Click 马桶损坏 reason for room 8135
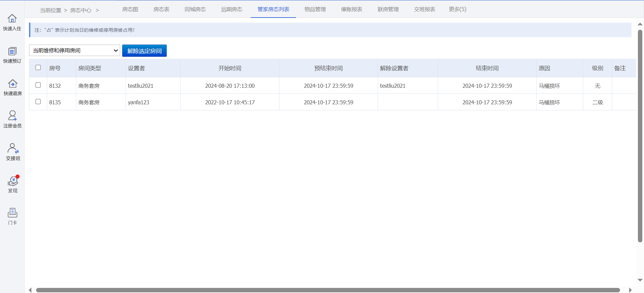Viewport: 644px width, 293px height. 549,102
